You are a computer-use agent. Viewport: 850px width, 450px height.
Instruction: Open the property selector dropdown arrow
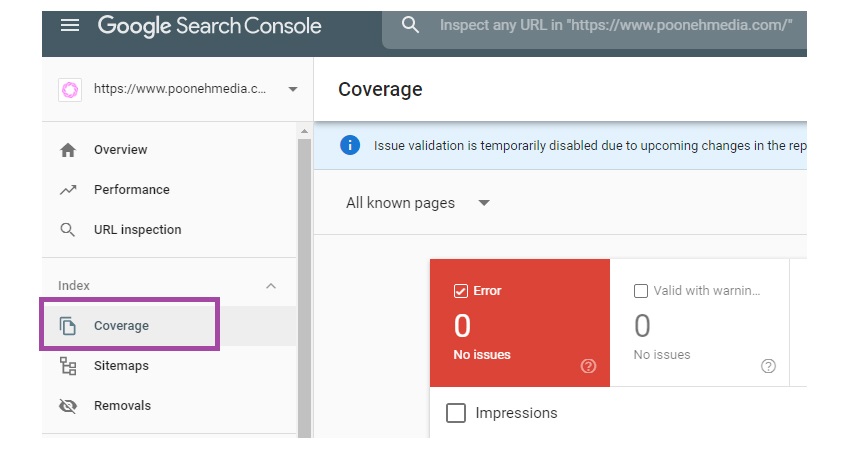point(293,89)
